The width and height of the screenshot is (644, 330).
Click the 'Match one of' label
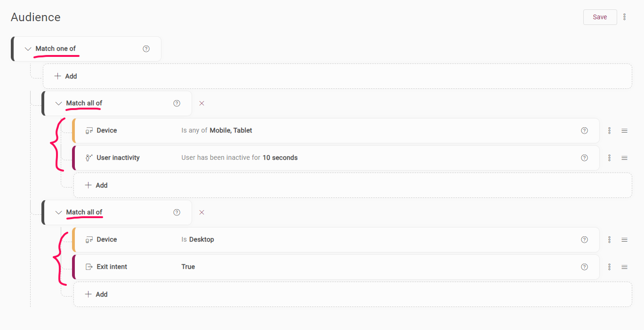click(x=56, y=49)
